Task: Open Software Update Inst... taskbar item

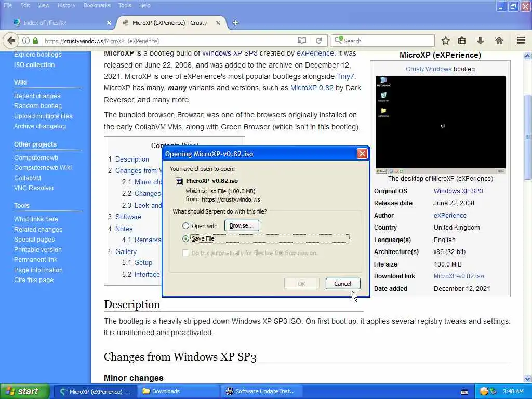Action: coord(261,391)
